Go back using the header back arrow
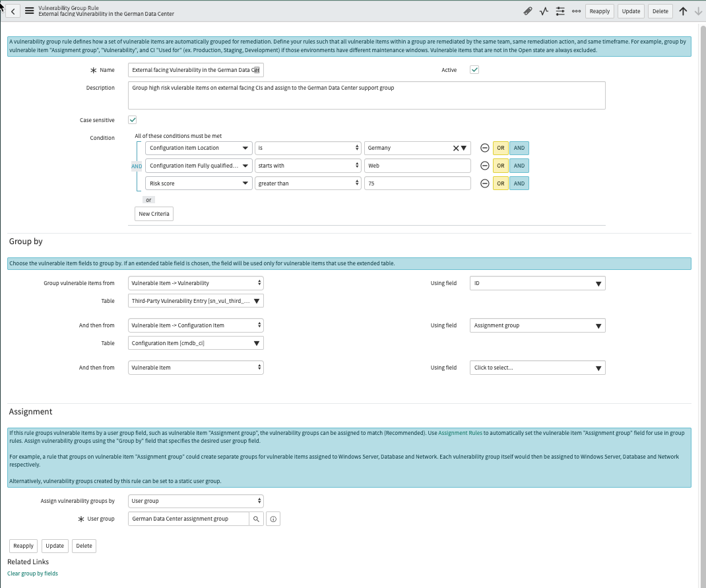This screenshot has width=706, height=588. [x=13, y=11]
